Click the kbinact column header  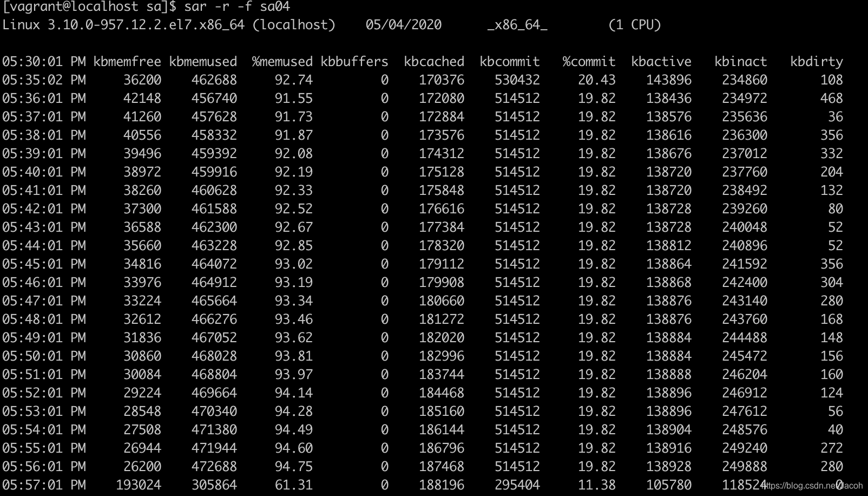[x=741, y=62]
